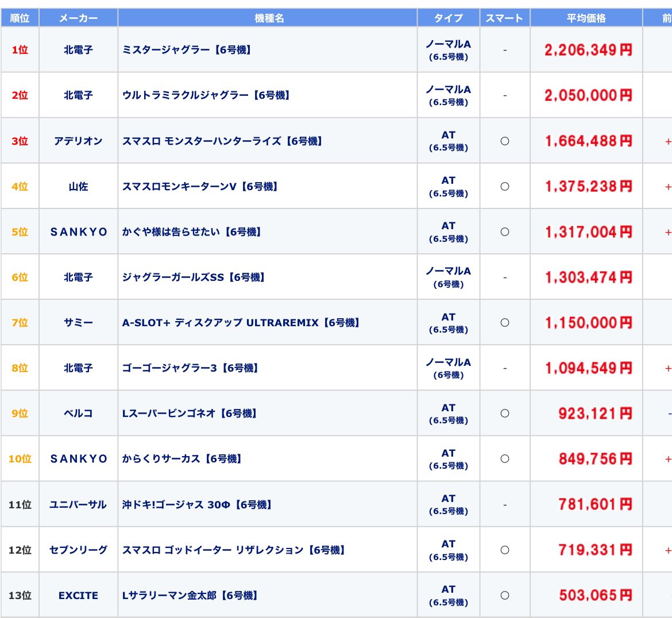Click the 機種名 column header
This screenshot has height=618, width=672.
pyautogui.click(x=268, y=18)
